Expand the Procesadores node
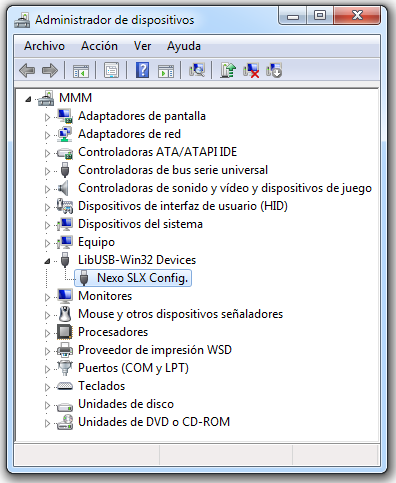Screen dimensions: 396x483 [47, 333]
